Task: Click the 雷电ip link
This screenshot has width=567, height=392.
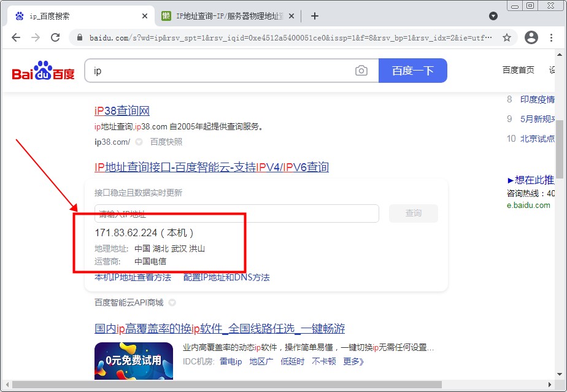Action: (x=231, y=361)
